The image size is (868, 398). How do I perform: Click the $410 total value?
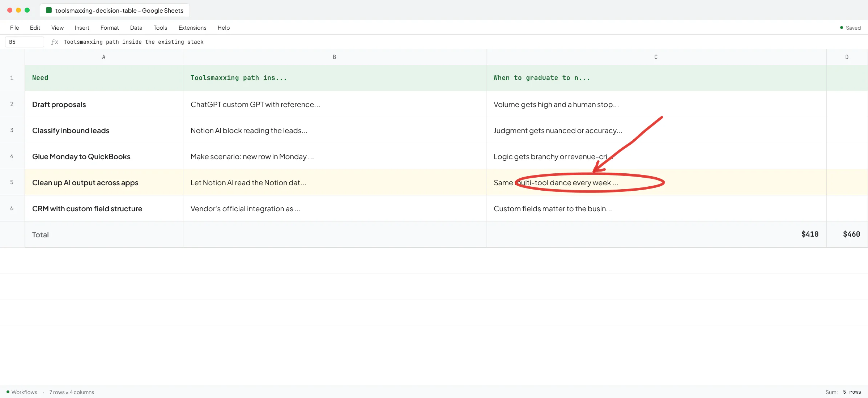(x=810, y=234)
